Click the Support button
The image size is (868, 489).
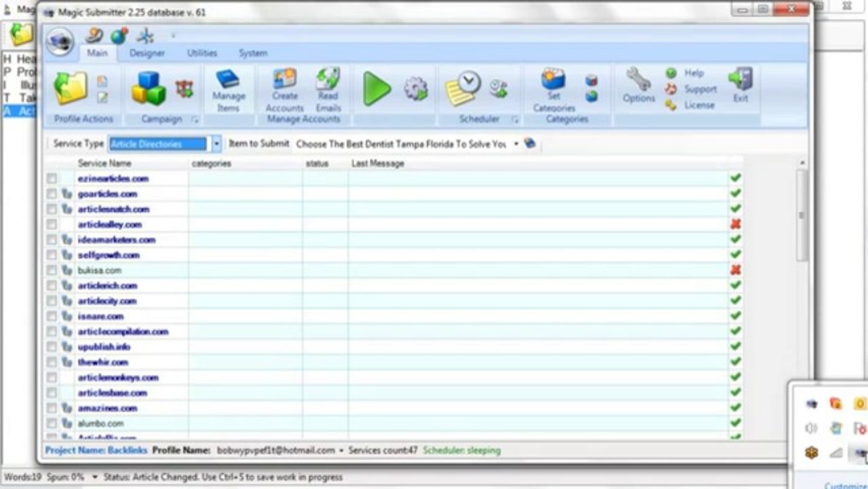pos(691,89)
